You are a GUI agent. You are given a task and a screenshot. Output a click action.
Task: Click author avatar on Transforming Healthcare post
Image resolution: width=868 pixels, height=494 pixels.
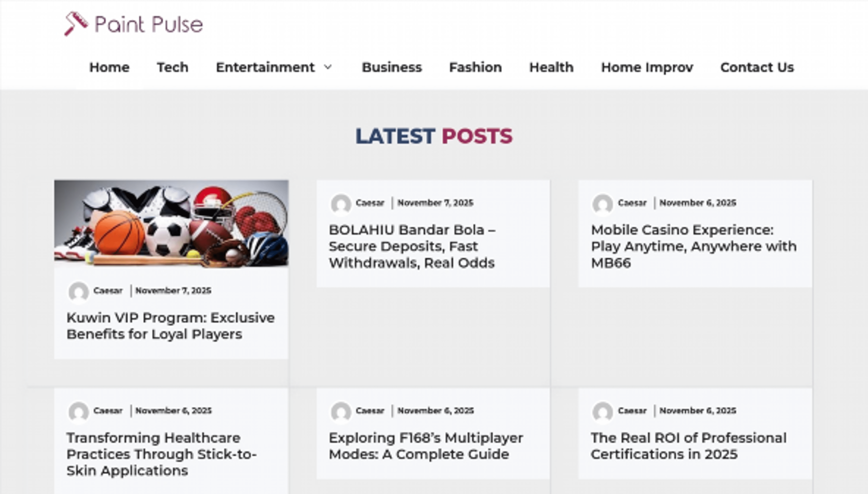(78, 411)
